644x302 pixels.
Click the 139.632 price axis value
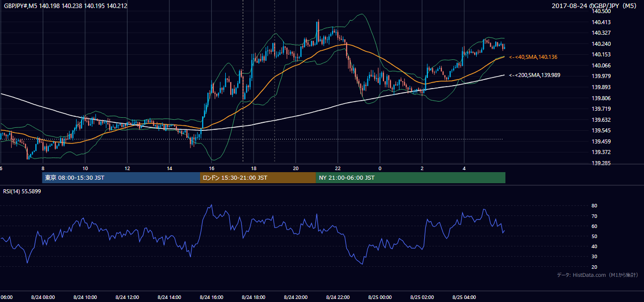pyautogui.click(x=602, y=120)
